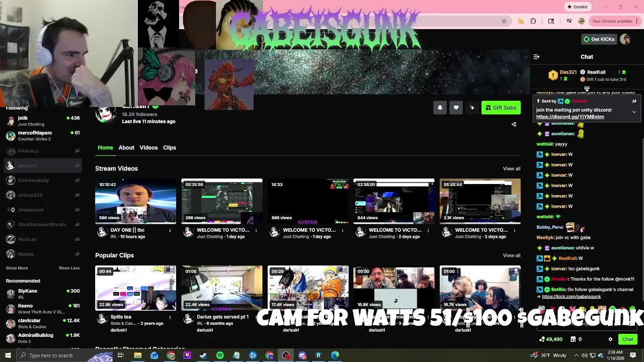Viewport: 644px width, 362px height.
Task: Open options menu for Spills tea clip
Action: (x=170, y=317)
